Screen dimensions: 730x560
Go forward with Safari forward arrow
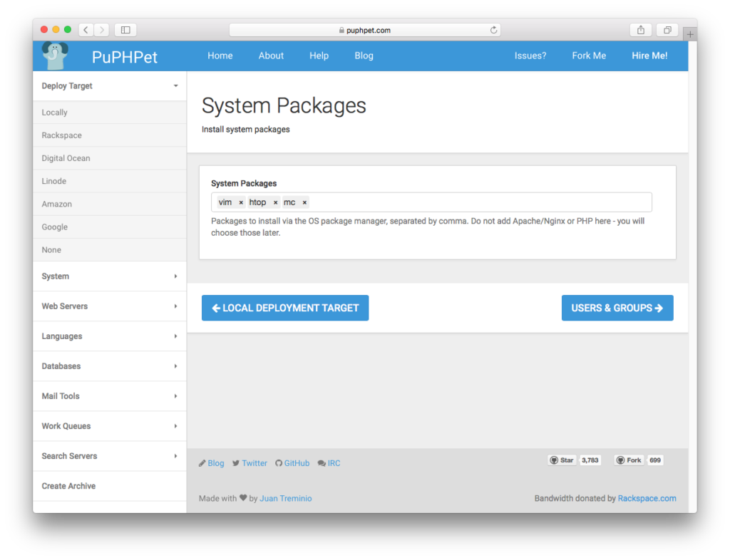(101, 30)
